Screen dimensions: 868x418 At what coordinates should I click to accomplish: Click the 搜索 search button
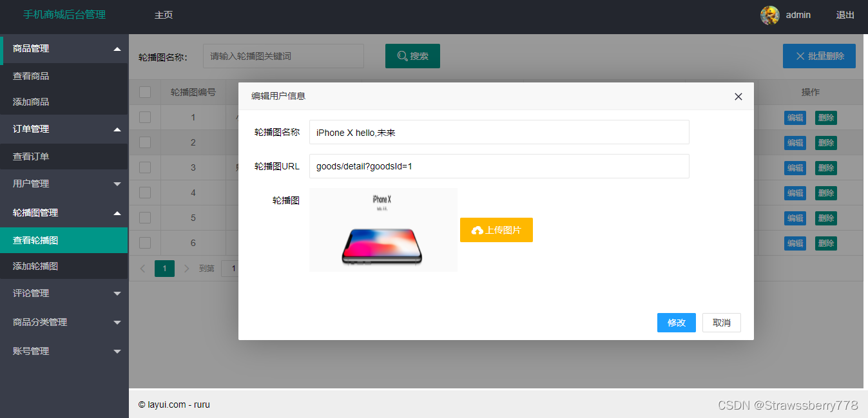pos(412,56)
